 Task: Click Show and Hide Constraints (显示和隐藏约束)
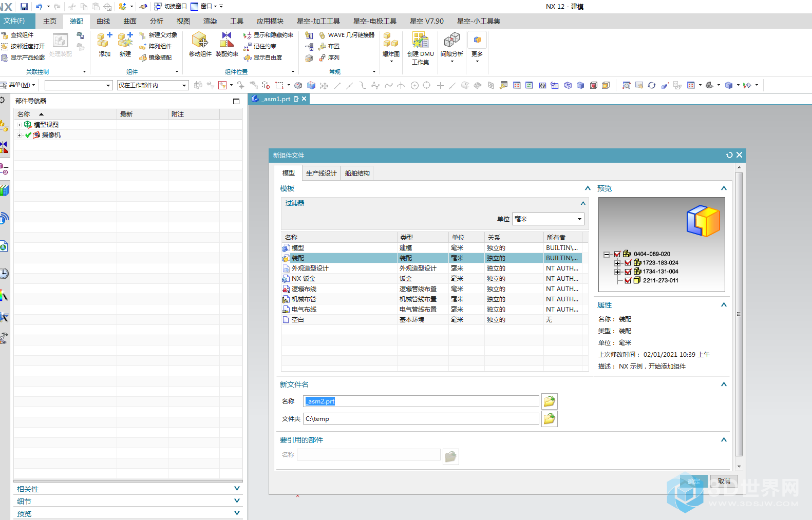pos(268,35)
